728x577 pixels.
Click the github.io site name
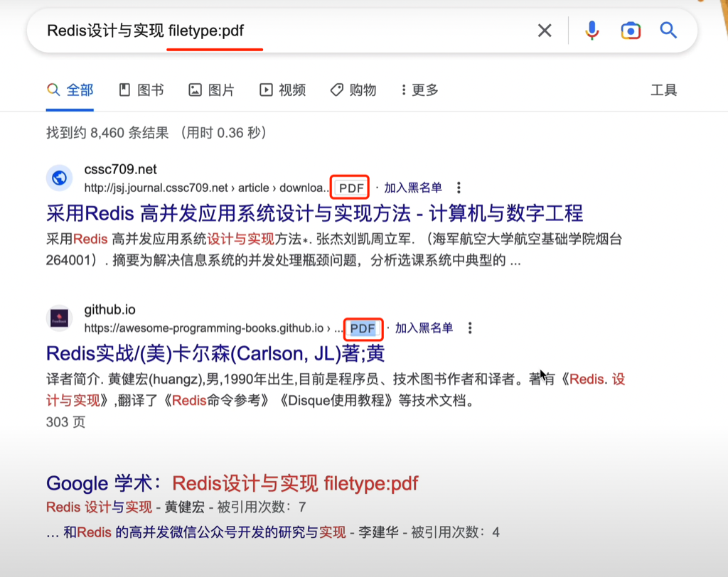110,310
